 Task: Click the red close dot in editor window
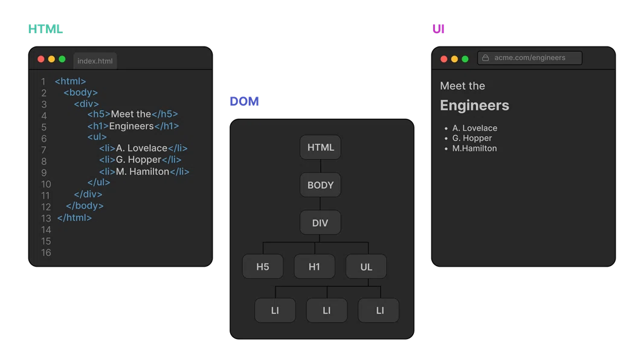41,59
